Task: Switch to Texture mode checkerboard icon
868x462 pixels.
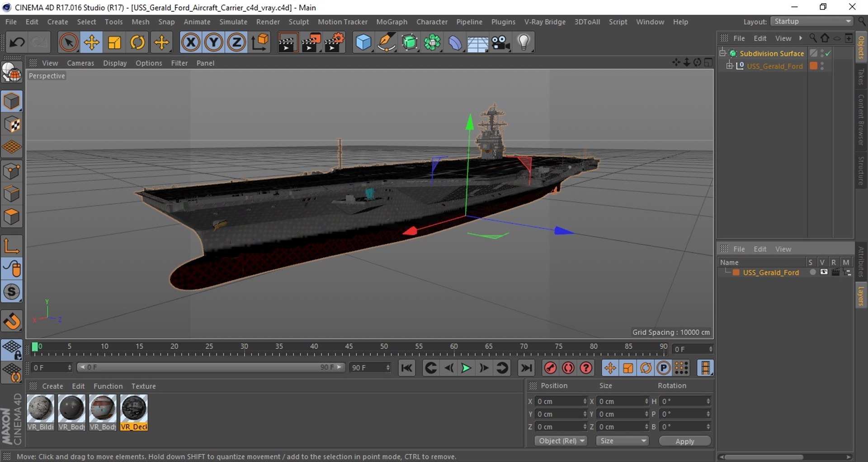Action: [x=12, y=124]
